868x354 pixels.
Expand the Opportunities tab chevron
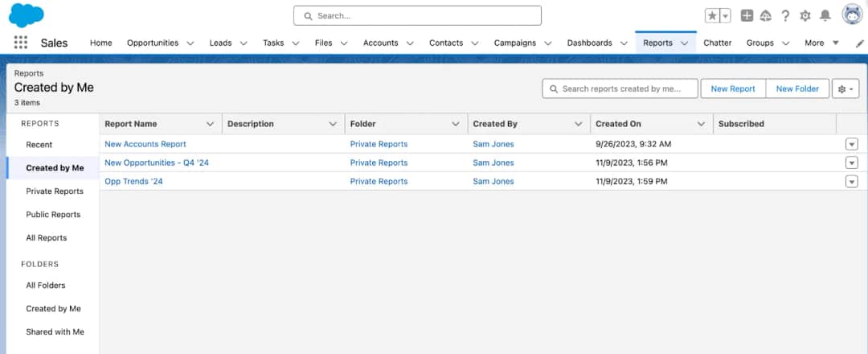[x=190, y=43]
